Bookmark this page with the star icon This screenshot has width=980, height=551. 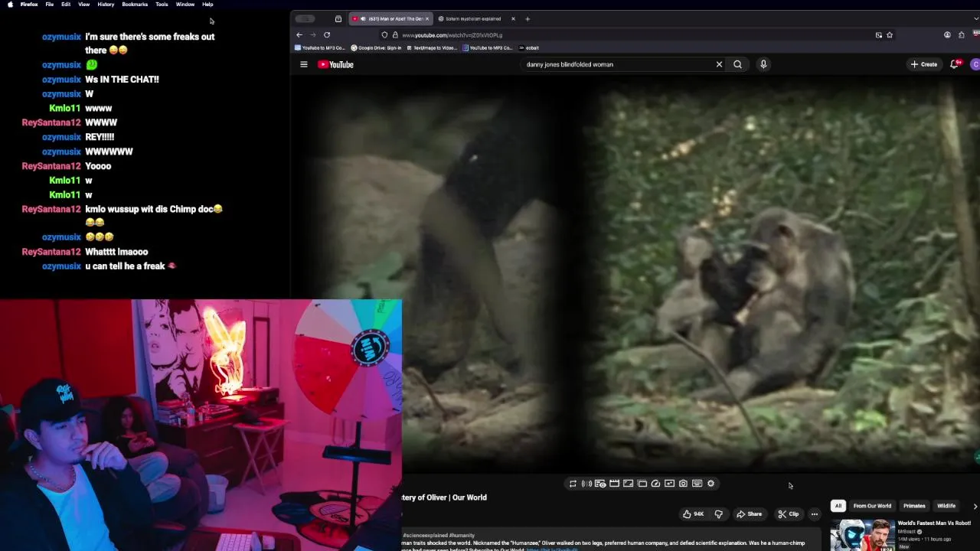click(x=889, y=34)
